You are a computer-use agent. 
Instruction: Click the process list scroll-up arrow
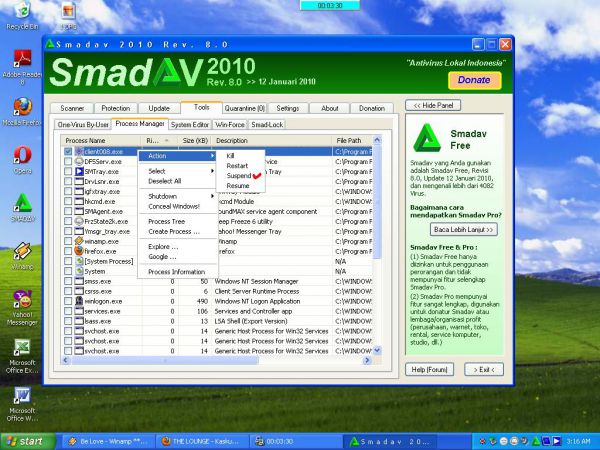pyautogui.click(x=377, y=140)
